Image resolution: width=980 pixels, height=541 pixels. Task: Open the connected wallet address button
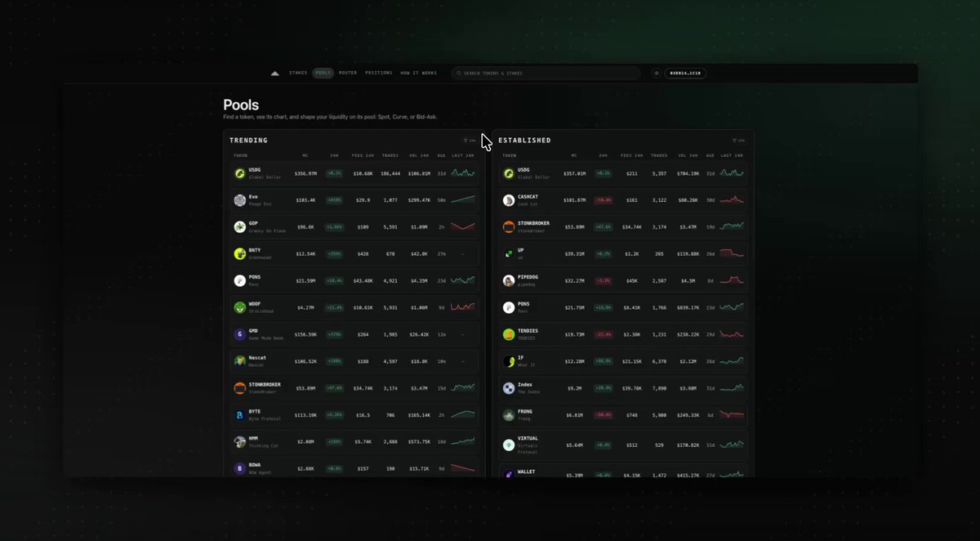point(685,74)
